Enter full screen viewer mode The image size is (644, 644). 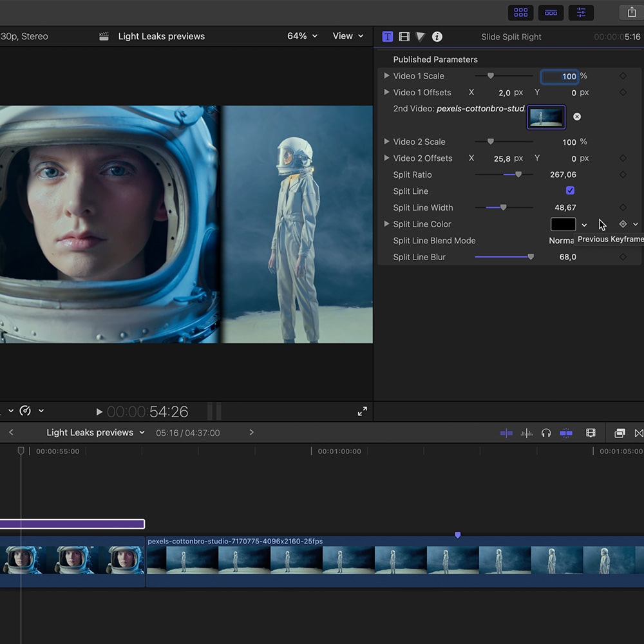pyautogui.click(x=362, y=411)
